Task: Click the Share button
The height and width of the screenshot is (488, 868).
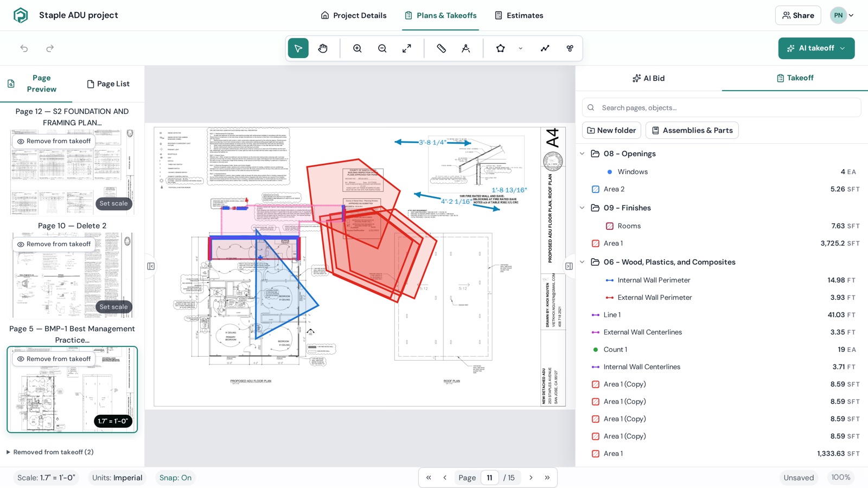Action: pyautogui.click(x=798, y=15)
